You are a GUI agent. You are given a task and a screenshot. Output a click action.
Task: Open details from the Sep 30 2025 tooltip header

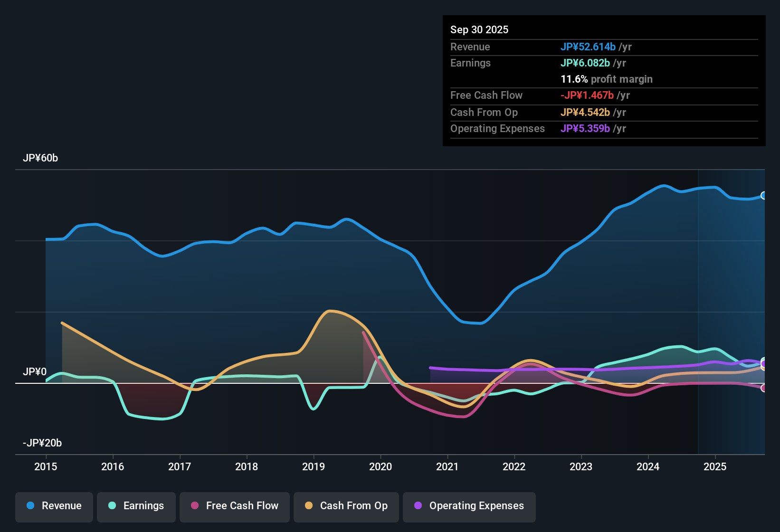[479, 29]
